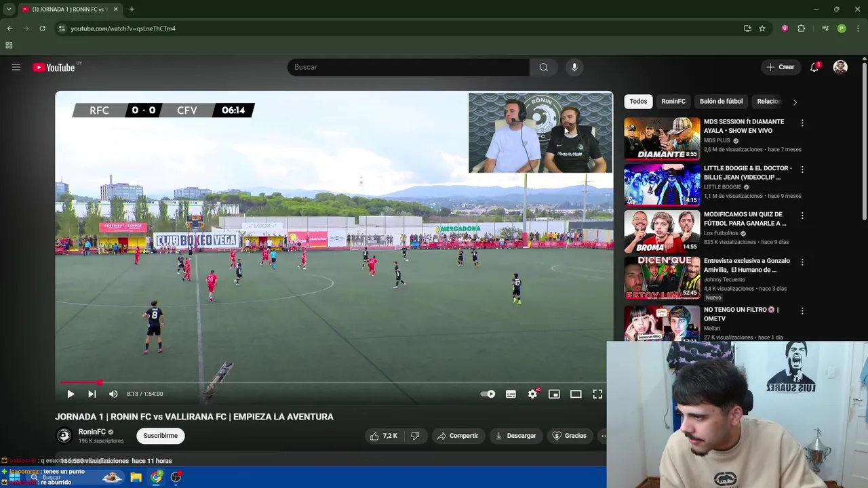Close the JORNADA 1 browser tab
The image size is (868, 488).
pos(115,9)
